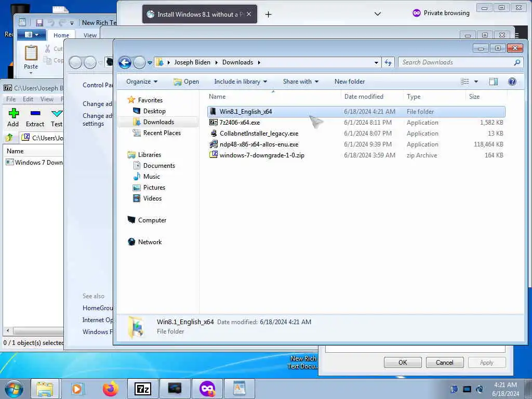This screenshot has height=399, width=532.
Task: Click the blue Help icon in Explorer
Action: pyautogui.click(x=512, y=82)
